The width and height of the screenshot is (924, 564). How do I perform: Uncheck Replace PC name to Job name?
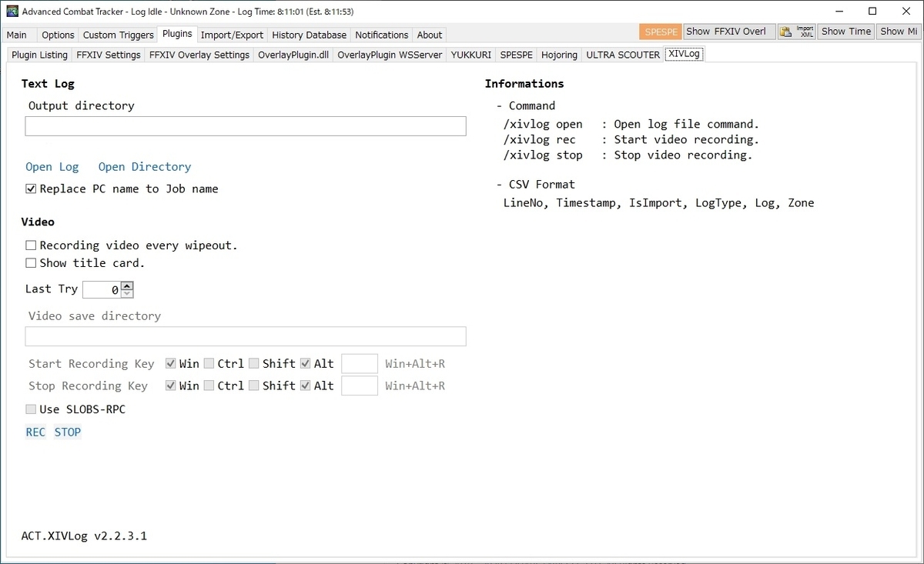pyautogui.click(x=31, y=189)
